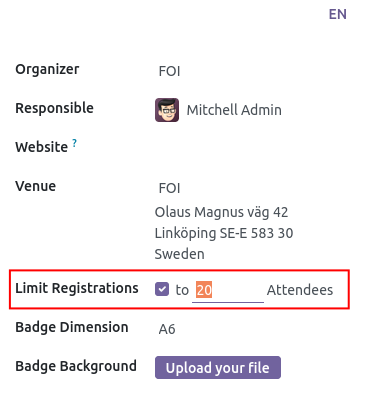The height and width of the screenshot is (397, 376).
Task: Click the Olaus Magnus väg 42 address line
Action: point(221,212)
